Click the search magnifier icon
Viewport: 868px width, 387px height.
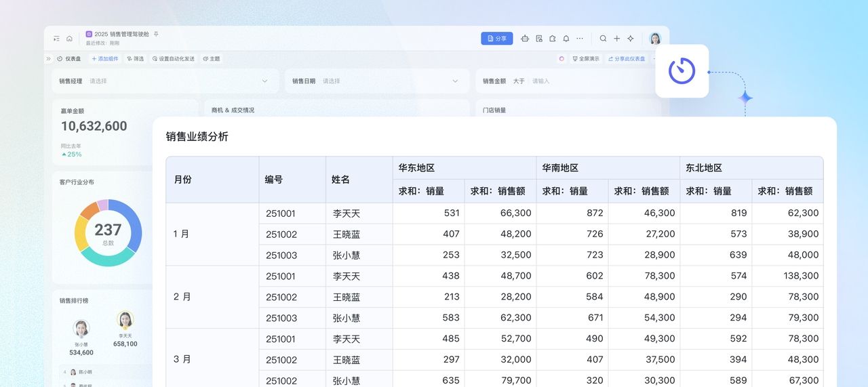603,39
